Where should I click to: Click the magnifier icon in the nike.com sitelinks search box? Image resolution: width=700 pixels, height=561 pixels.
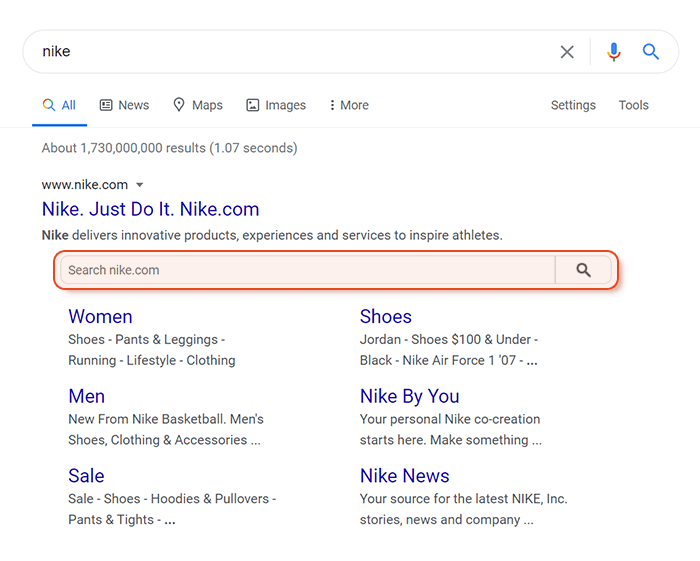[583, 270]
